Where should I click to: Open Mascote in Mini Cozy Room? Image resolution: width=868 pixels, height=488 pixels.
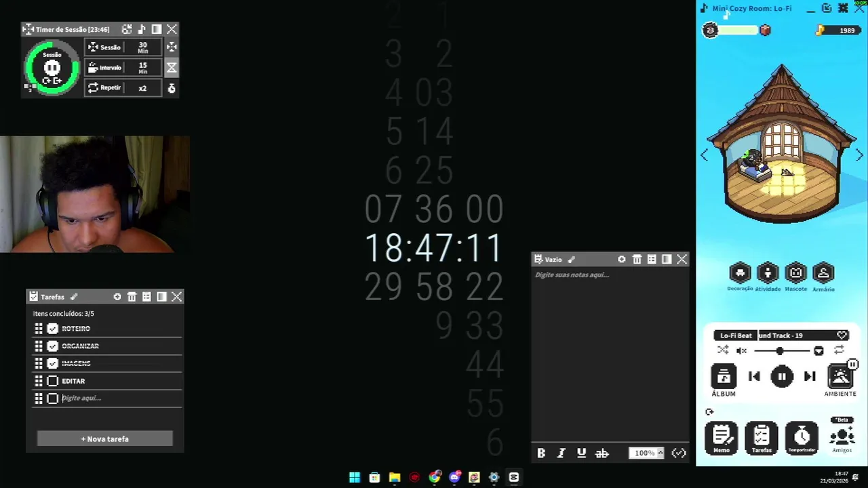tap(795, 277)
